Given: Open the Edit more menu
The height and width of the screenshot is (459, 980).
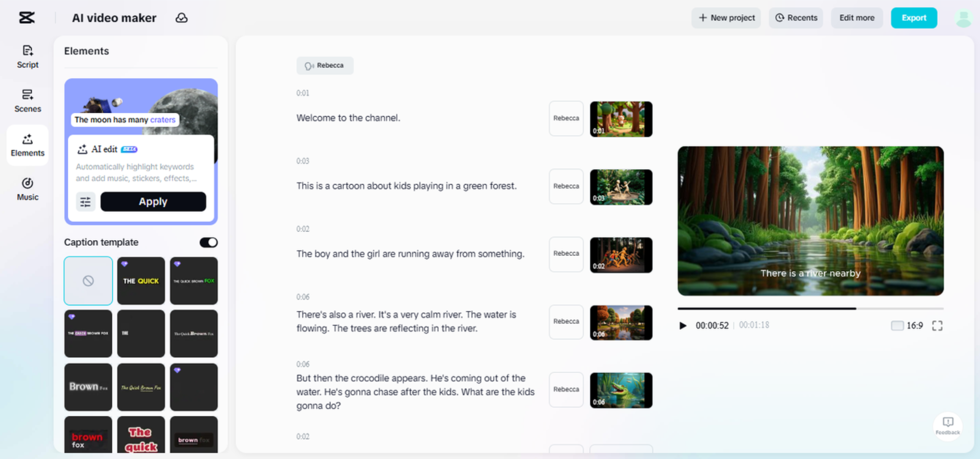Looking at the screenshot, I should click(x=856, y=18).
